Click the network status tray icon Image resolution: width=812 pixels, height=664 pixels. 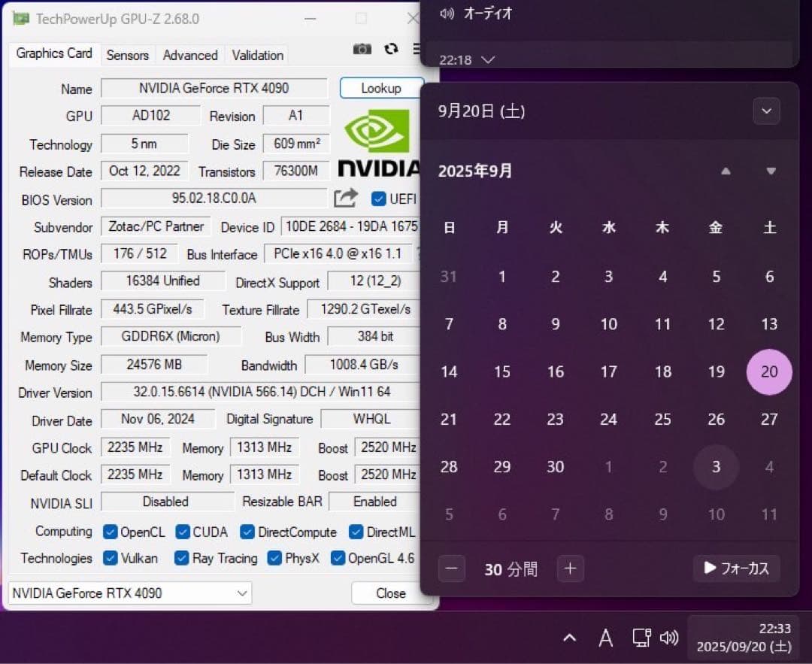click(641, 637)
